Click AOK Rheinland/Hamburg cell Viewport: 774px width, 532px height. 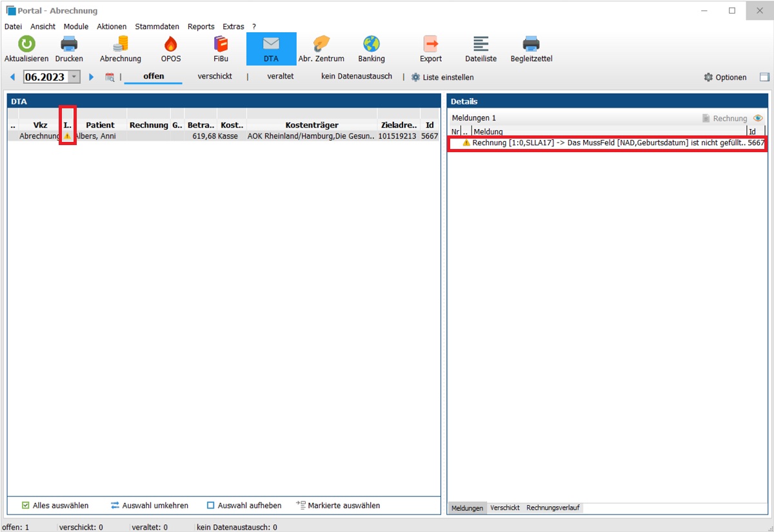coord(312,136)
